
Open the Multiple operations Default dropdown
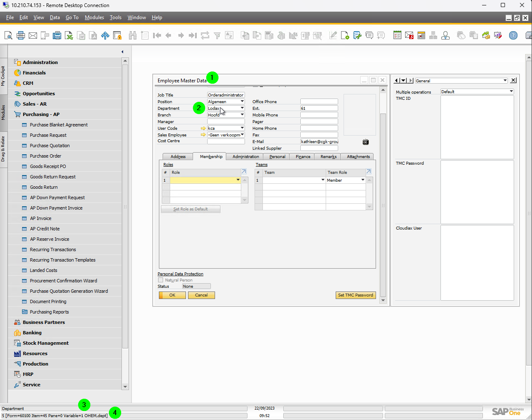(x=511, y=91)
